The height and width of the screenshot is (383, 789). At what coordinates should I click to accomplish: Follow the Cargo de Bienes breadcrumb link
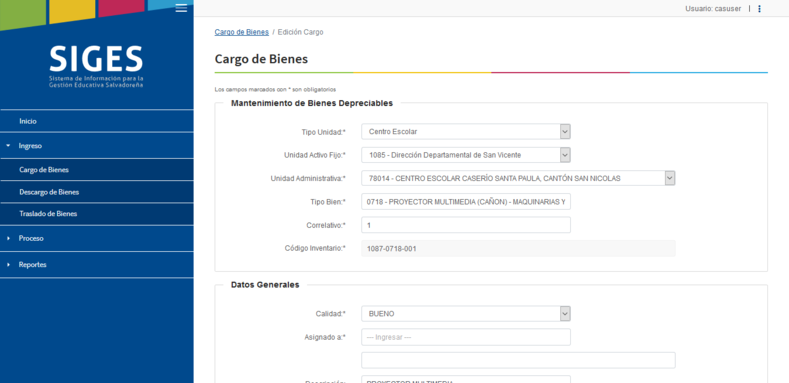[242, 32]
